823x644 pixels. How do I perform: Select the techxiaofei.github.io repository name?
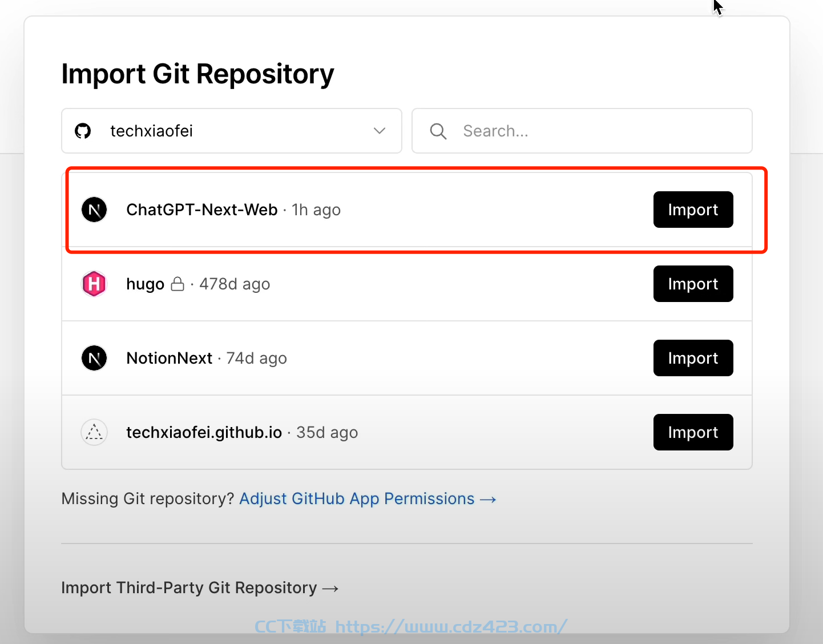[204, 432]
